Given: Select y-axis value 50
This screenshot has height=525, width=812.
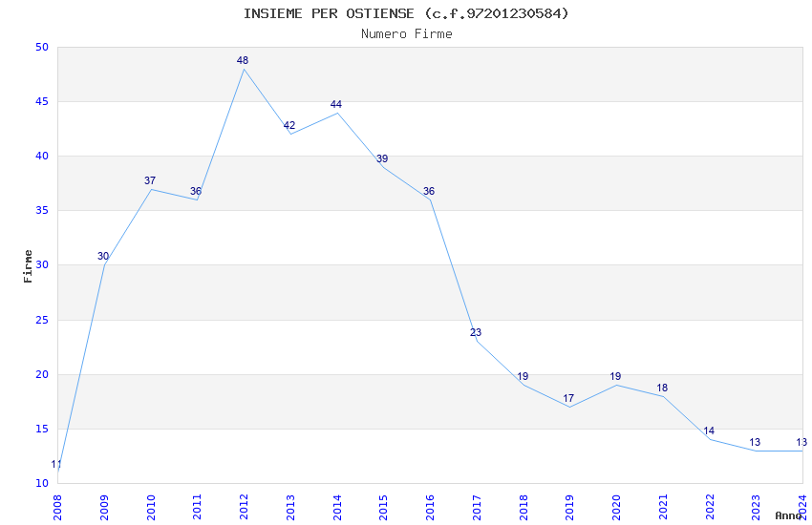Looking at the screenshot, I should click(42, 47).
